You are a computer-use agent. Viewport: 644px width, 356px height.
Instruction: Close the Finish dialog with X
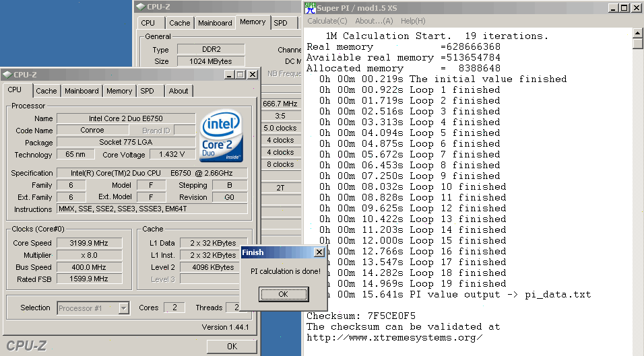click(319, 252)
